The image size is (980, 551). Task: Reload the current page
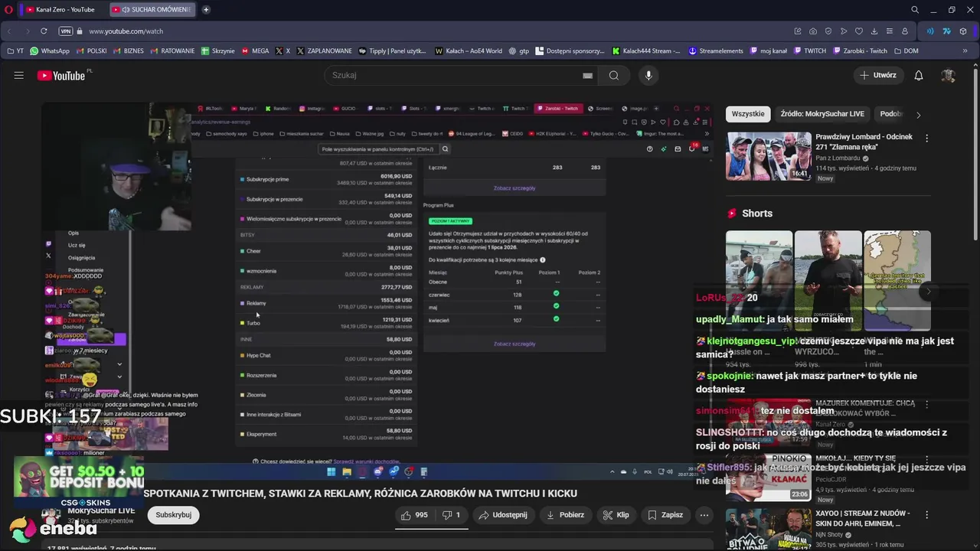[x=44, y=31]
